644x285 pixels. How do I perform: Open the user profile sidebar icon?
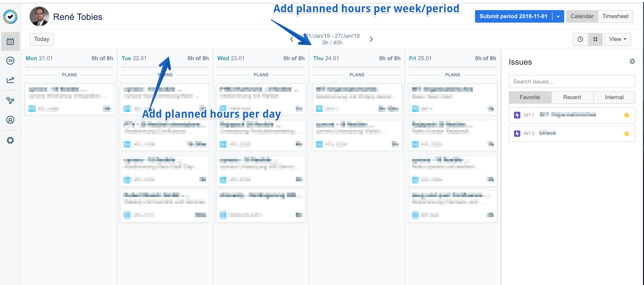10,120
